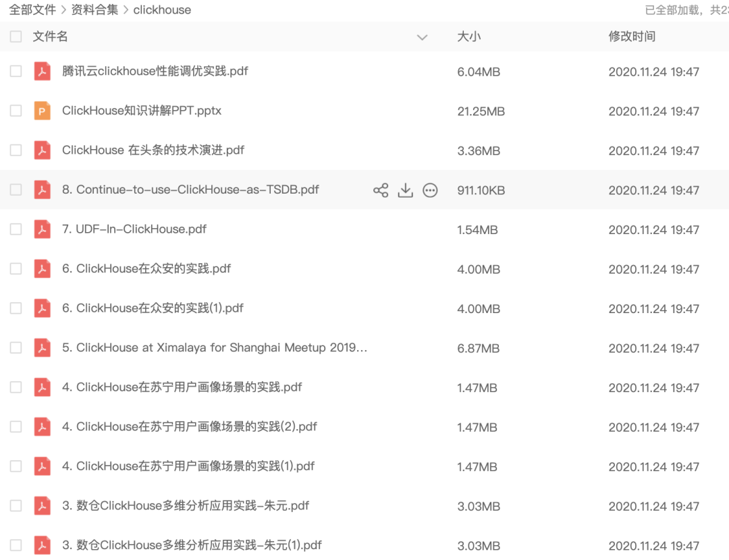This screenshot has height=560, width=729.
Task: Click the PPT icon beside ClickHouse知识讲解PPT.pptx
Action: pos(42,111)
